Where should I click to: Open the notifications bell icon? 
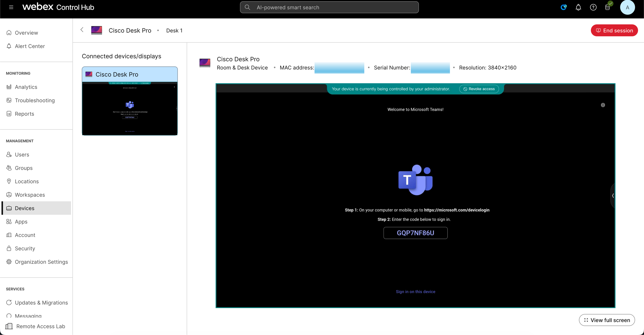(x=578, y=7)
